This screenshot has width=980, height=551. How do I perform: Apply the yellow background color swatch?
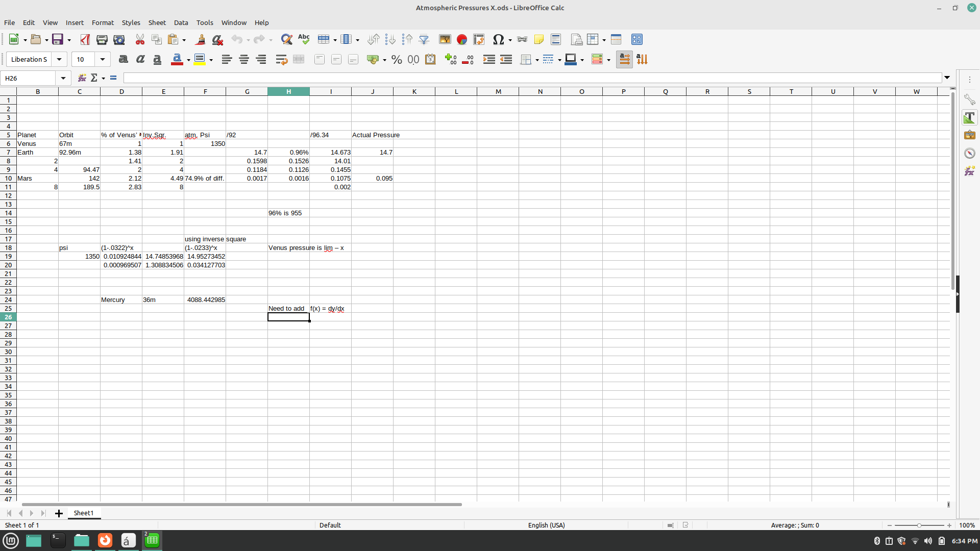(x=200, y=60)
